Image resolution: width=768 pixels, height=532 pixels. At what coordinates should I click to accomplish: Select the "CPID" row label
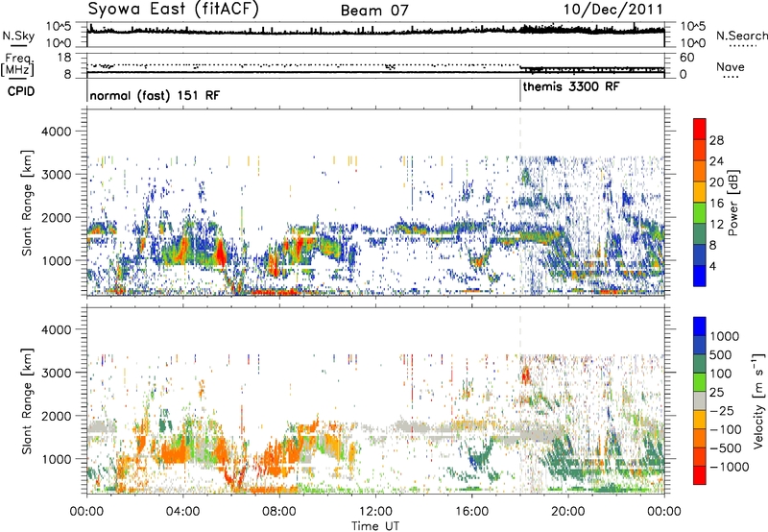coord(21,91)
